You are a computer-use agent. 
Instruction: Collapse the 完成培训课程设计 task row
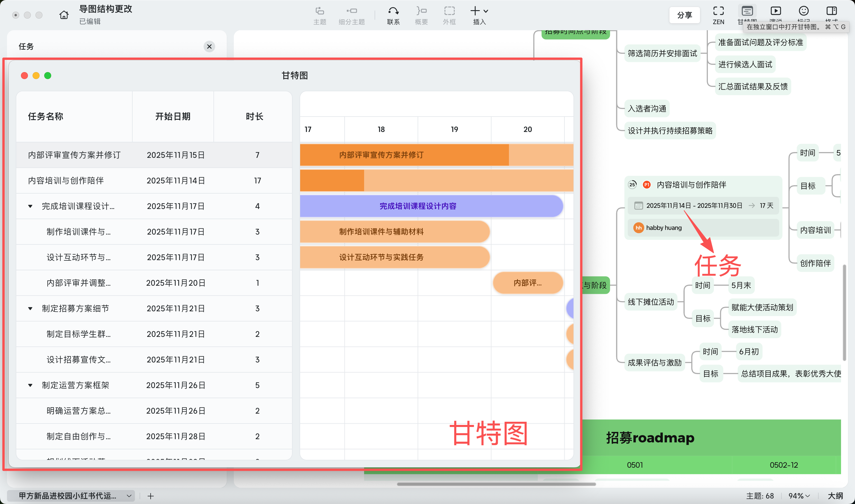[x=30, y=206]
